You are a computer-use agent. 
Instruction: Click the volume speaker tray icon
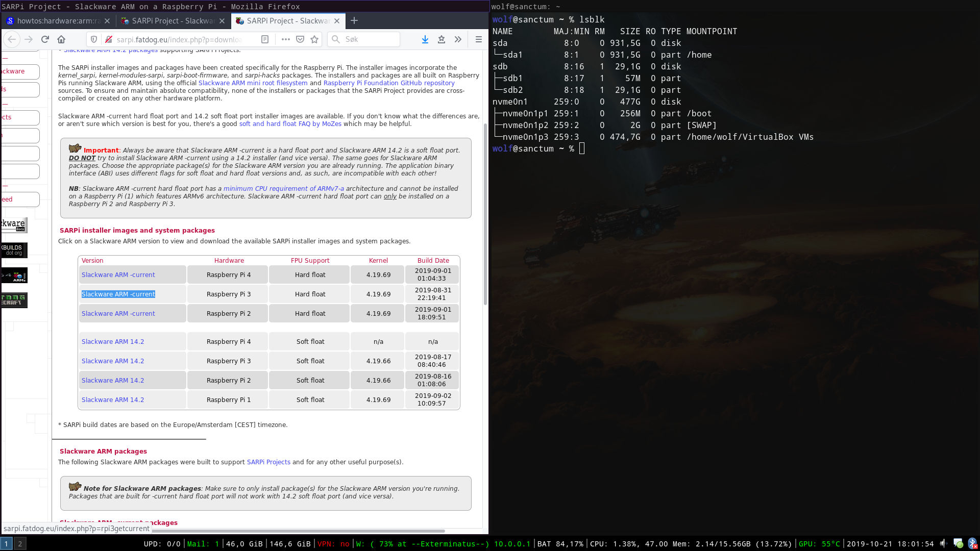tap(943, 543)
